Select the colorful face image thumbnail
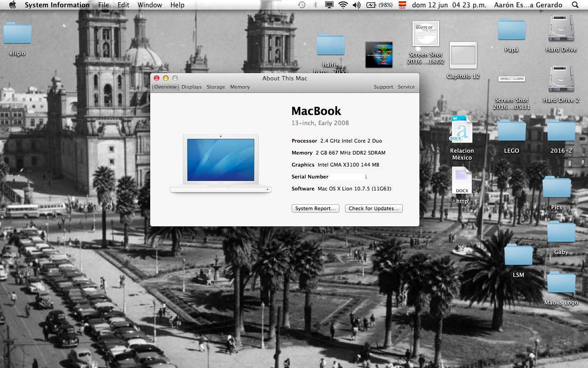Viewport: 588px width, 368px height. (x=379, y=55)
